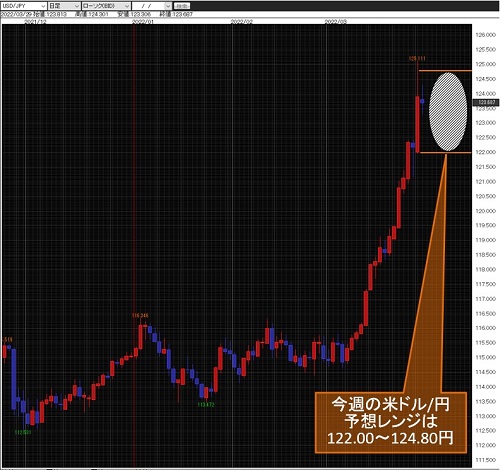Click the 126.000 price axis label

(486, 35)
